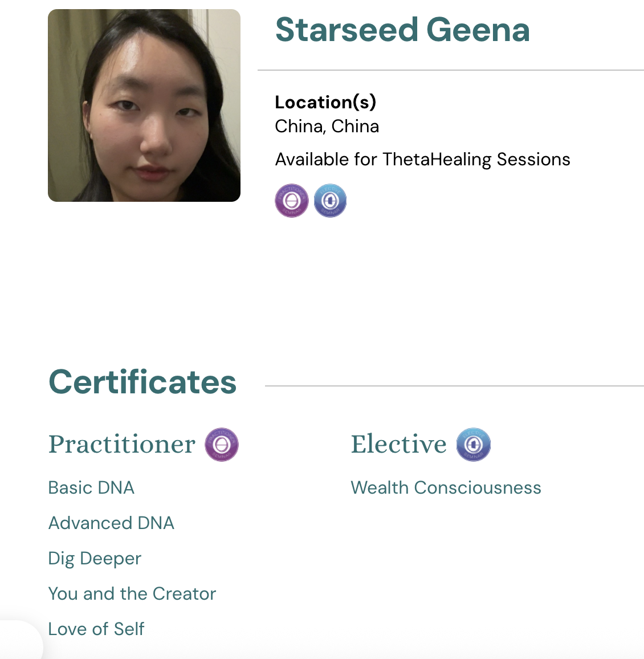The height and width of the screenshot is (659, 644).
Task: Select the Dig Deeper certificate
Action: coord(95,559)
